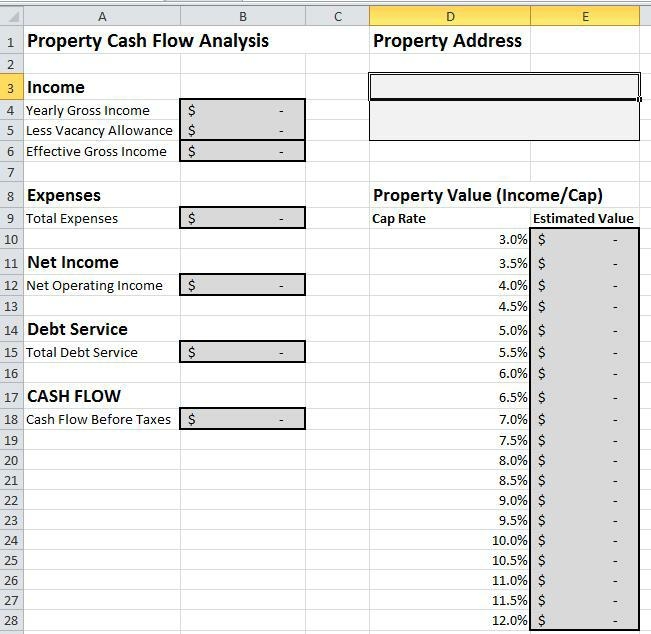
Task: Click the Cash Flow Before Taxes amount cell
Action: (242, 419)
